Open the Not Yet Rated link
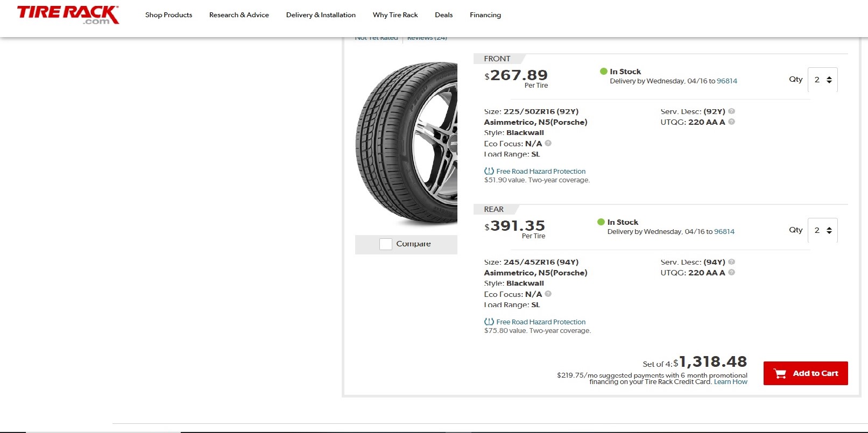The image size is (868, 433). pyautogui.click(x=376, y=39)
